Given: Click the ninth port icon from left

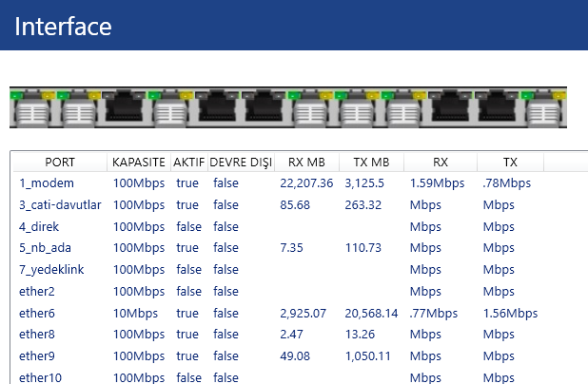Looking at the screenshot, I should [404, 108].
